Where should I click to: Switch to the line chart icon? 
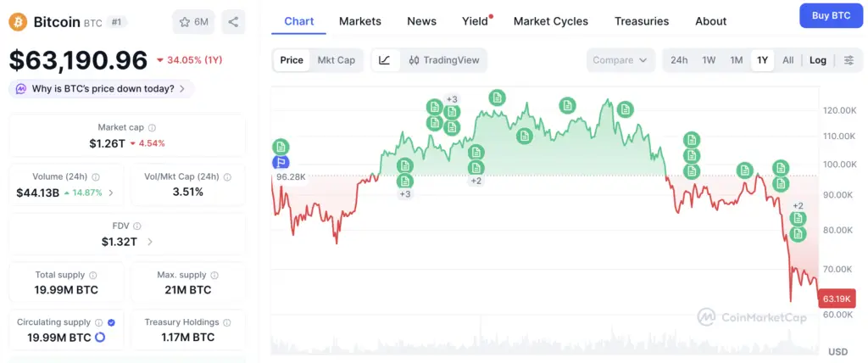[x=385, y=60]
